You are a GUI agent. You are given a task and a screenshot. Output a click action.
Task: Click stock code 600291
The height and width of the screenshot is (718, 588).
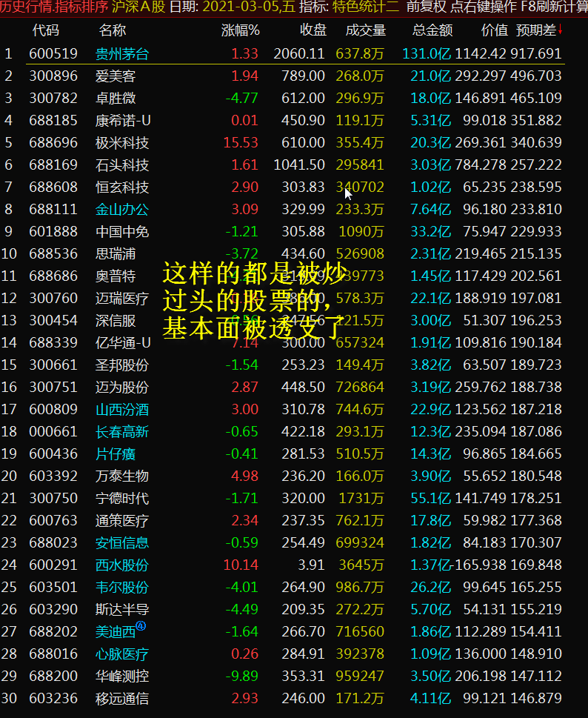[53, 565]
